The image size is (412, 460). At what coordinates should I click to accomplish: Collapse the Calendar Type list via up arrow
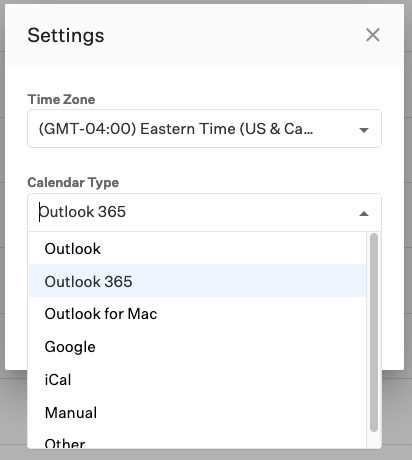pyautogui.click(x=364, y=214)
